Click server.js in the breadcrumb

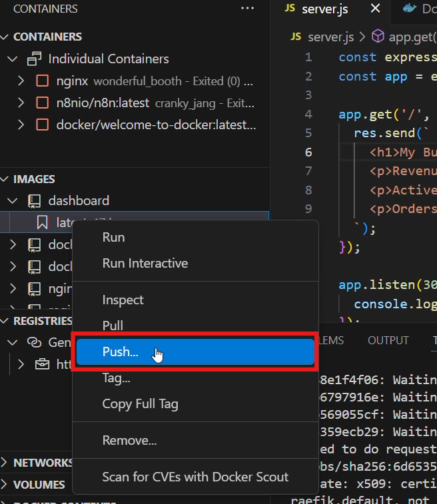331,37
